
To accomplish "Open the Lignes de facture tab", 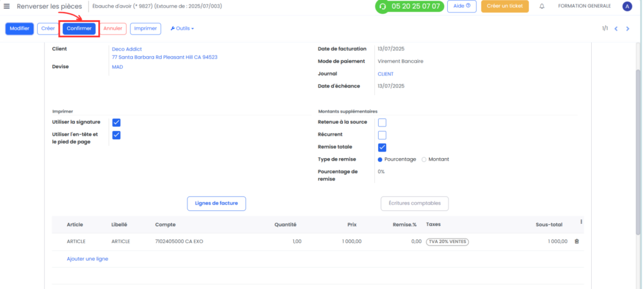I will pos(216,203).
